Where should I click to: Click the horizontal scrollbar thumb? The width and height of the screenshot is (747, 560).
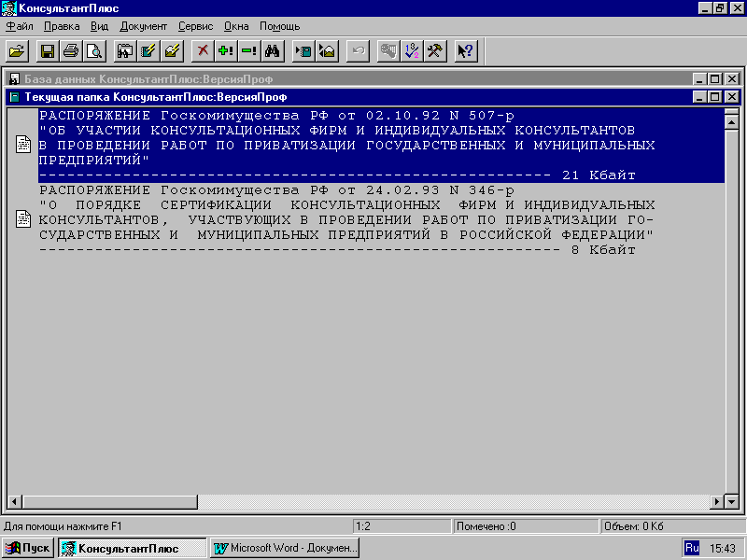109,501
